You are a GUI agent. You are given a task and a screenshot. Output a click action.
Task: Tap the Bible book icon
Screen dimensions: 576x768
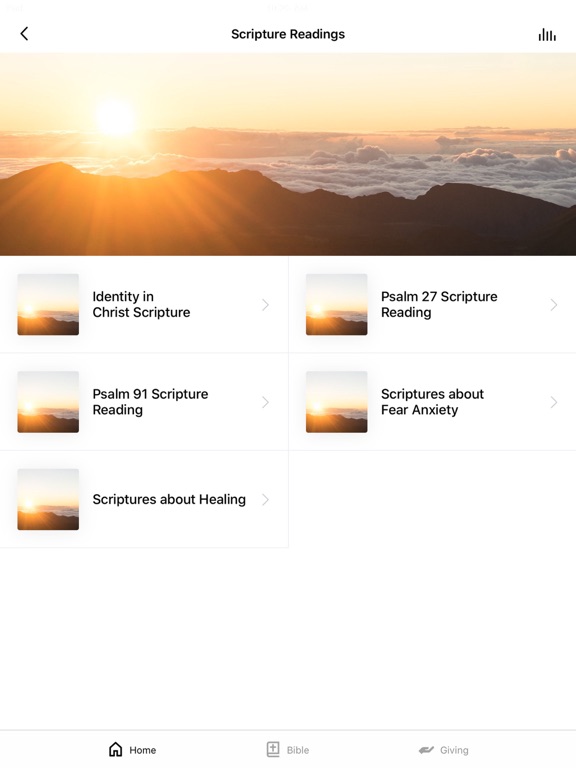pyautogui.click(x=273, y=749)
